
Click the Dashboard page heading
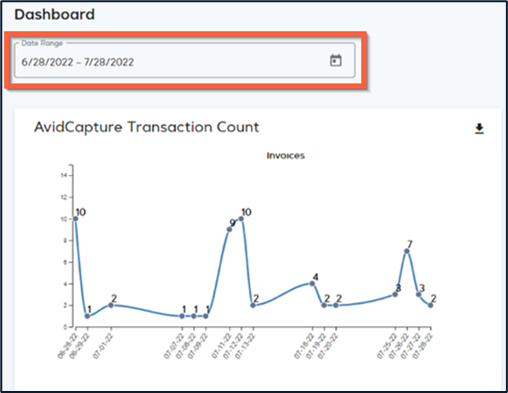click(x=55, y=14)
